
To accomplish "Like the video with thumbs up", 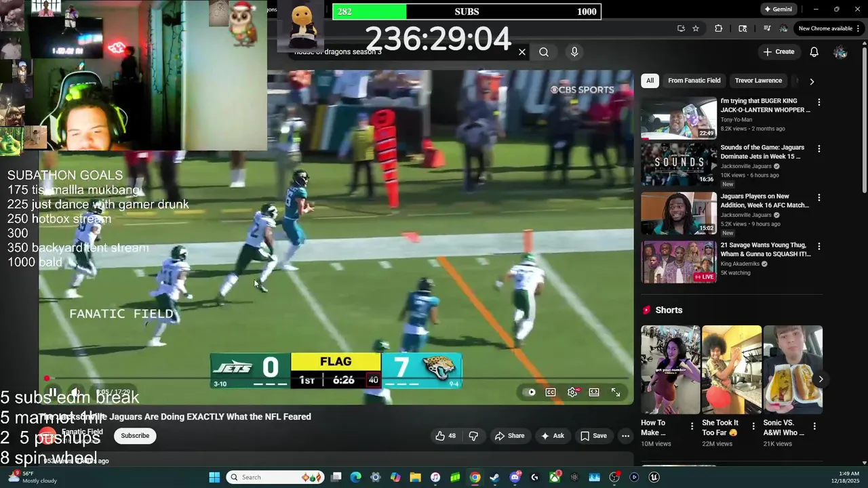I will (446, 436).
